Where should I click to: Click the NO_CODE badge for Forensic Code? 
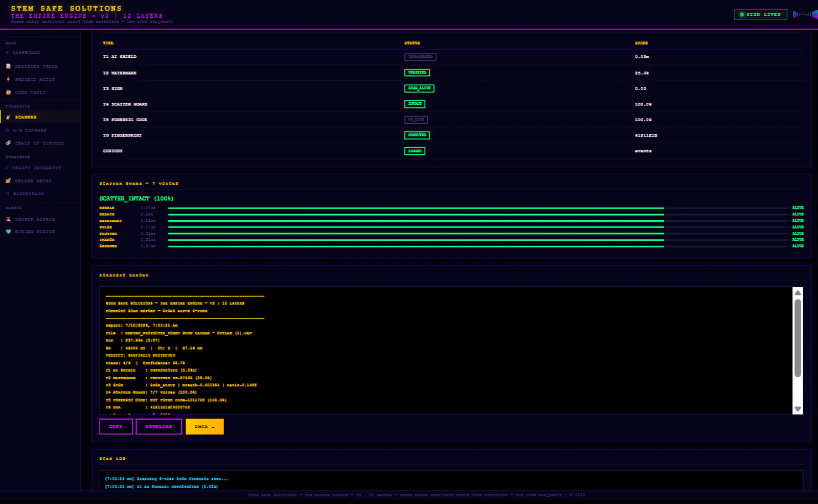click(416, 120)
